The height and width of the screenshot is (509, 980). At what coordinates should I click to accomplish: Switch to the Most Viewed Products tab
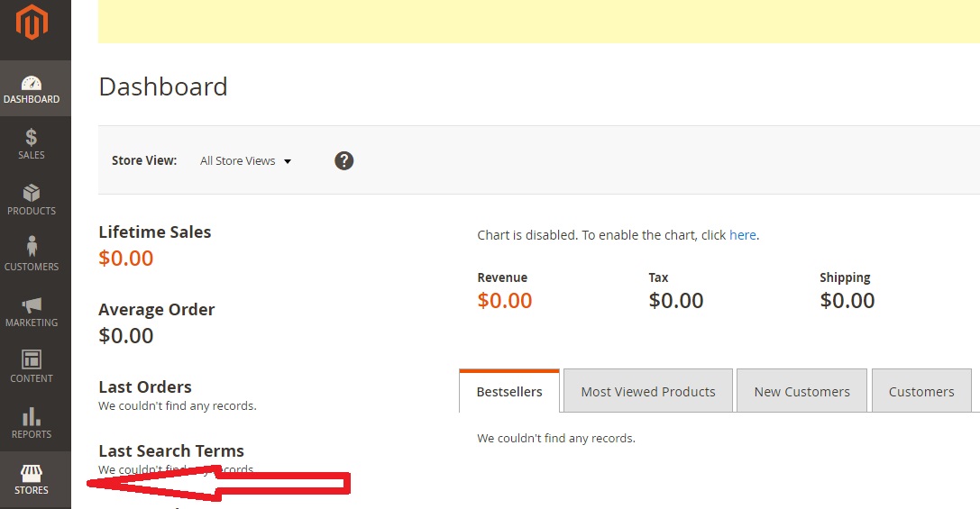click(647, 392)
